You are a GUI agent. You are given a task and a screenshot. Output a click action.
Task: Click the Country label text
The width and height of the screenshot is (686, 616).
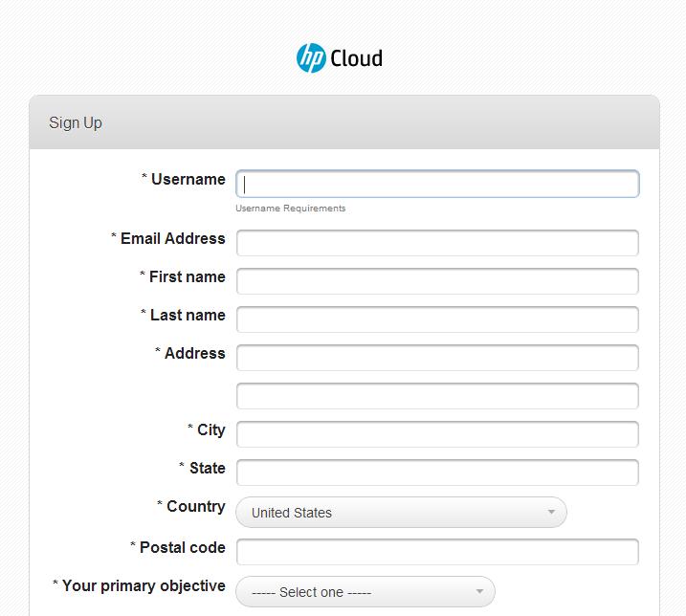pyautogui.click(x=196, y=506)
